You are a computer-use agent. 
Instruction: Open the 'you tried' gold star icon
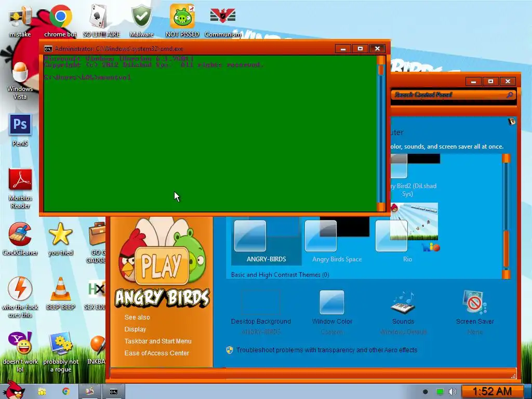60,239
